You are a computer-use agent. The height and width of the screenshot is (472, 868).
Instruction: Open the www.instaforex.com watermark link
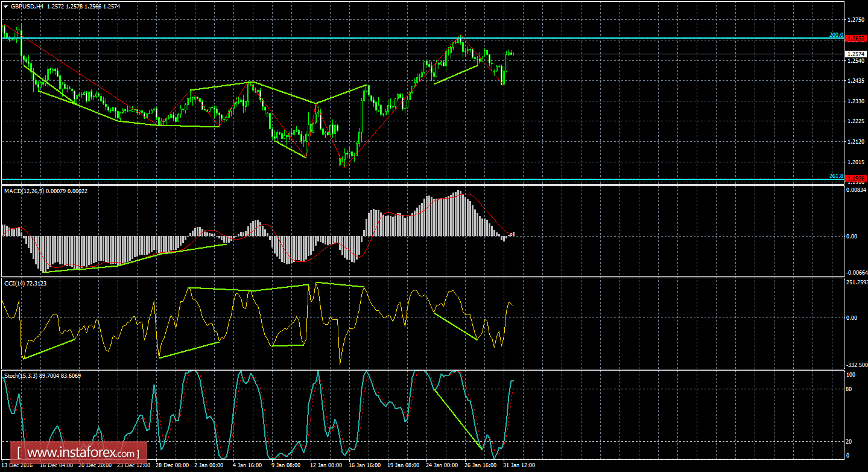pos(81,452)
